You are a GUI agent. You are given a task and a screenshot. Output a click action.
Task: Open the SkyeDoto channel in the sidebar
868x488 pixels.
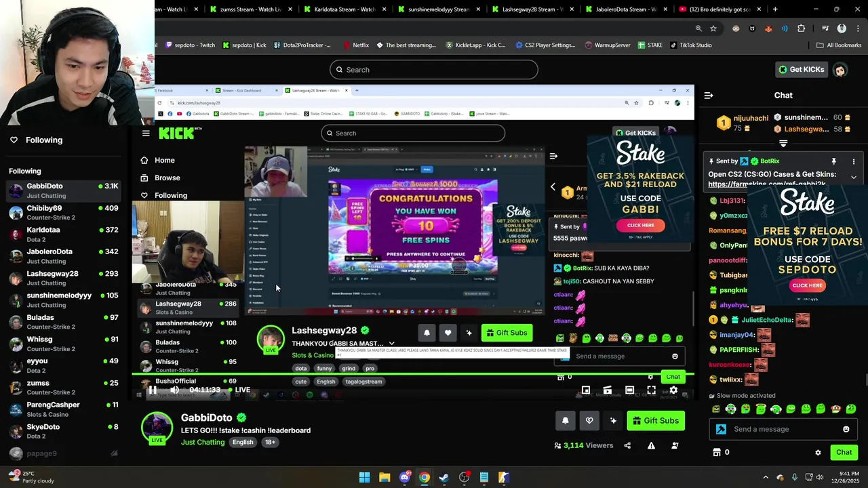[x=64, y=431]
